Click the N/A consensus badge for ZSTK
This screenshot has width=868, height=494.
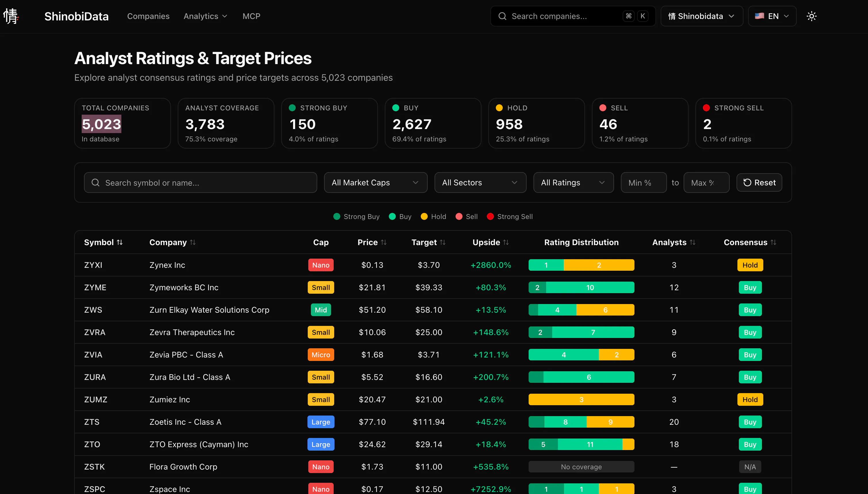tap(750, 466)
